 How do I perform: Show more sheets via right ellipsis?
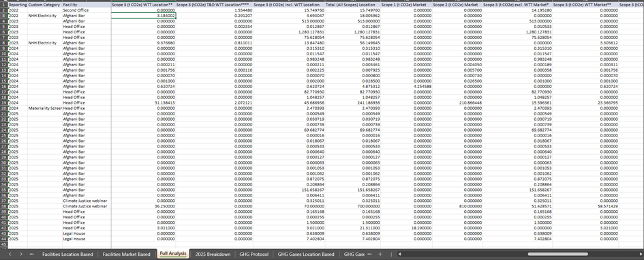(x=369, y=255)
